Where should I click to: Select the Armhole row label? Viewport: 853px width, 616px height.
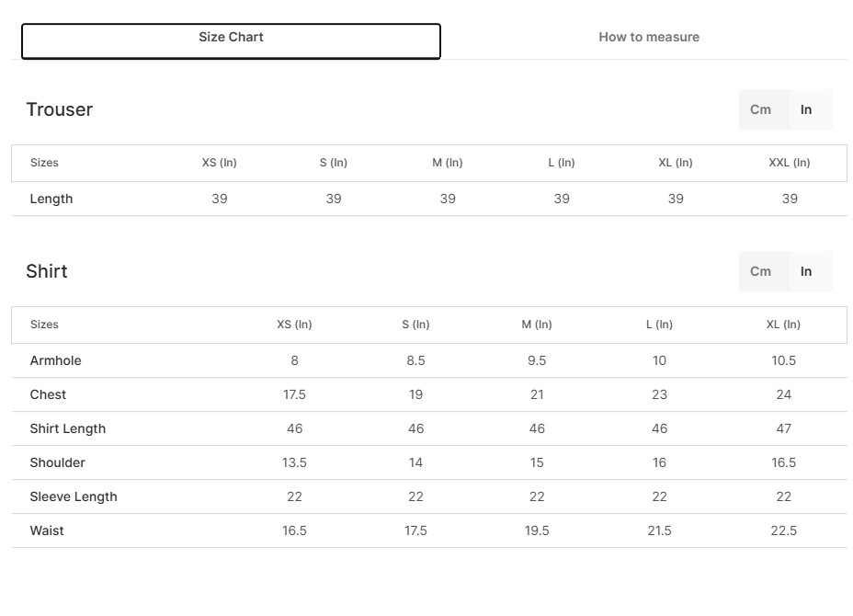pyautogui.click(x=55, y=360)
